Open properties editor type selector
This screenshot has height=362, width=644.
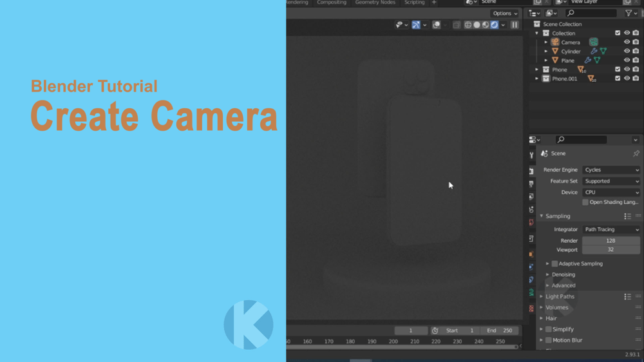[x=535, y=140]
